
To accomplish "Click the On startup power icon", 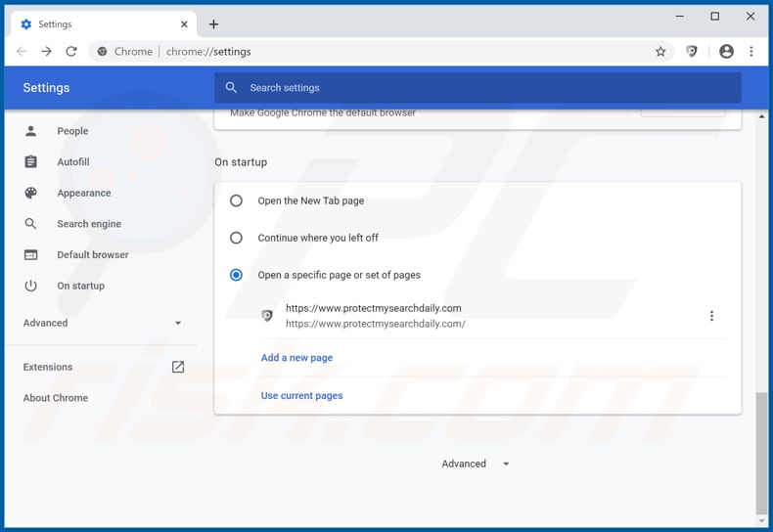I will [x=30, y=286].
